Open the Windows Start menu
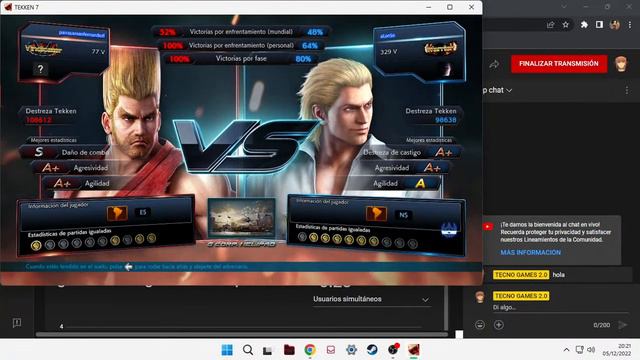This screenshot has height=360, width=640. tap(227, 350)
